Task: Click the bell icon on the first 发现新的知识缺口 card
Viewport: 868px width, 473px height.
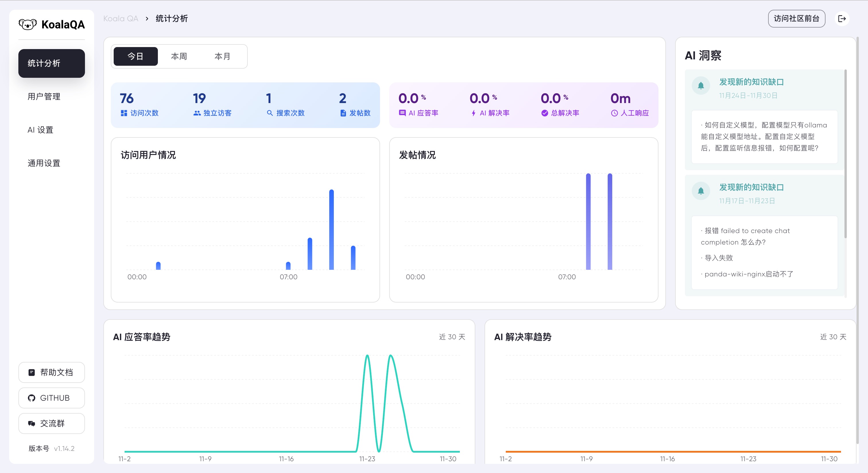Action: point(701,86)
